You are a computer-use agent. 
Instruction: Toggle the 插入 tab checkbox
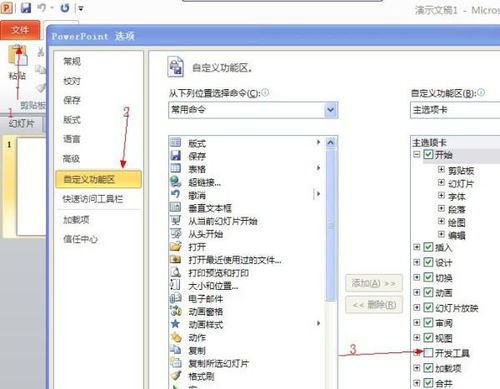[x=428, y=247]
